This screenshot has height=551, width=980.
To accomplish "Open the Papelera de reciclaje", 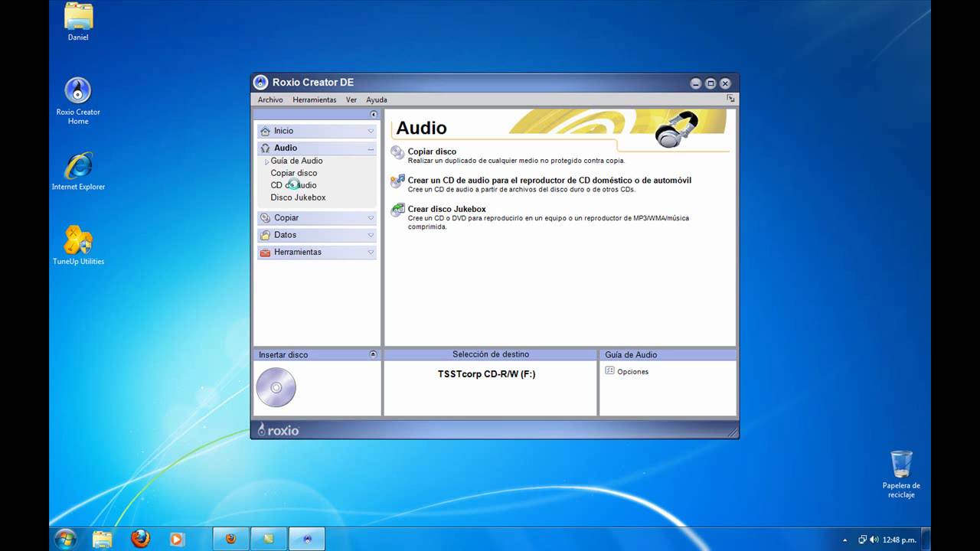I will (x=901, y=474).
